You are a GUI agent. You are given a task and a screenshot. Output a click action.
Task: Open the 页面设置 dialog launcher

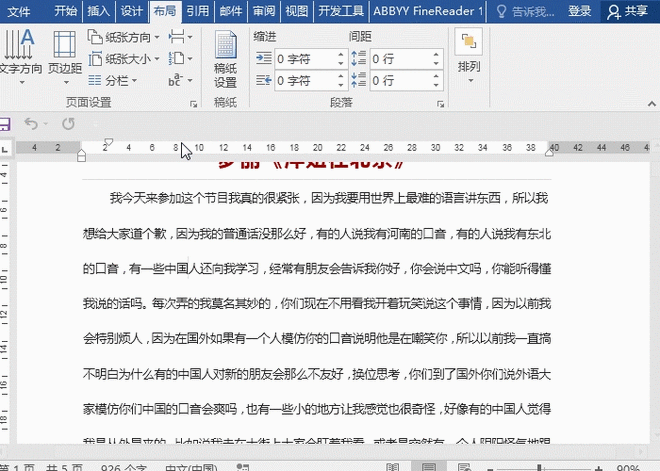194,104
